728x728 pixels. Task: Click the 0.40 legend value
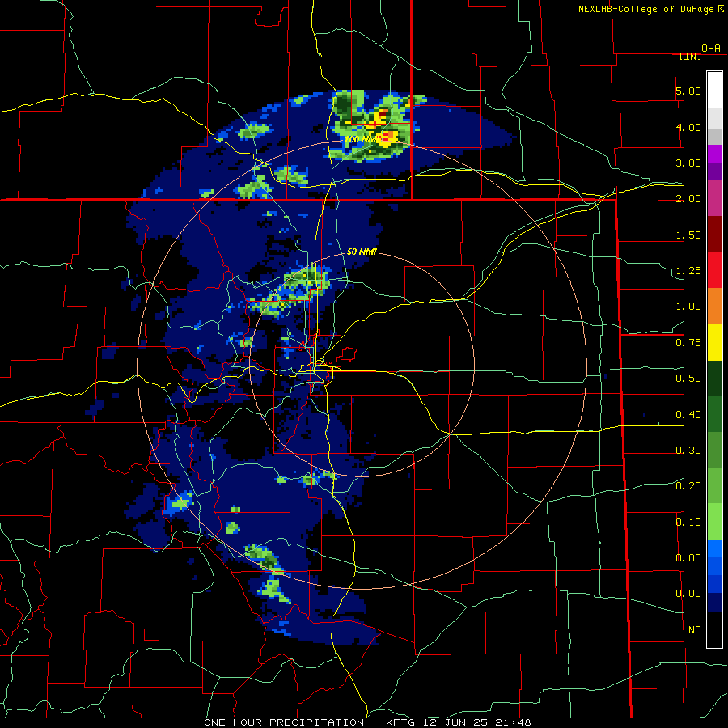pos(688,415)
